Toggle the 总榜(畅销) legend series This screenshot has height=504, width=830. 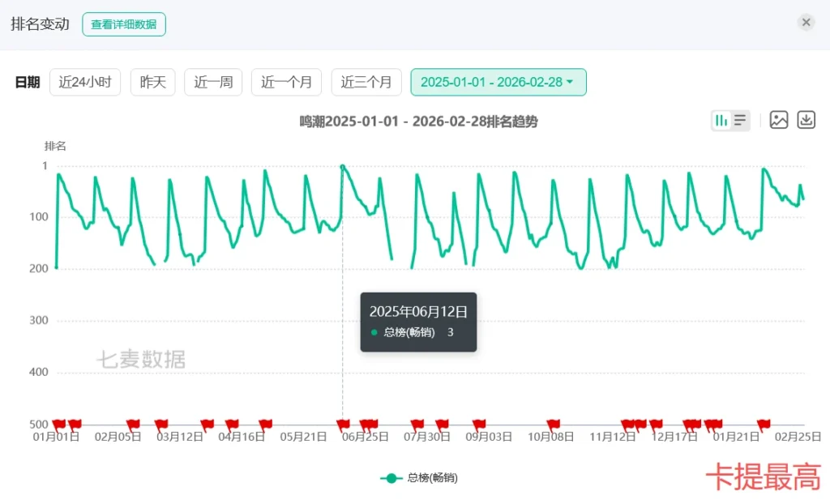[x=419, y=478]
